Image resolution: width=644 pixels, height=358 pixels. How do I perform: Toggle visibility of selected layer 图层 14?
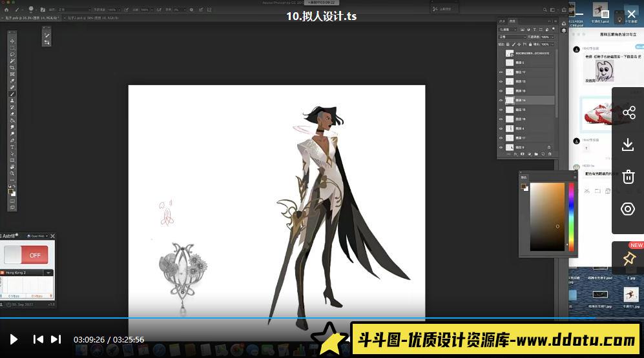501,100
